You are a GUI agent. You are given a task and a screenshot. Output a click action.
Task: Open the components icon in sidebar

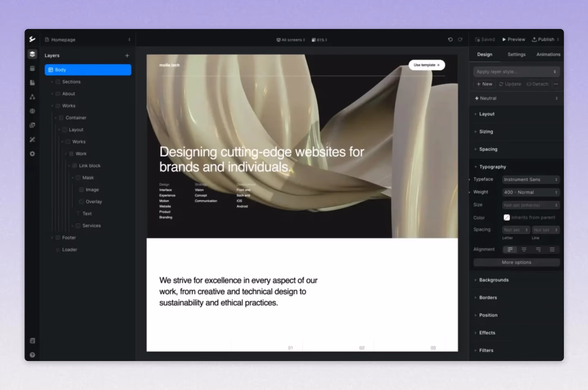[32, 97]
